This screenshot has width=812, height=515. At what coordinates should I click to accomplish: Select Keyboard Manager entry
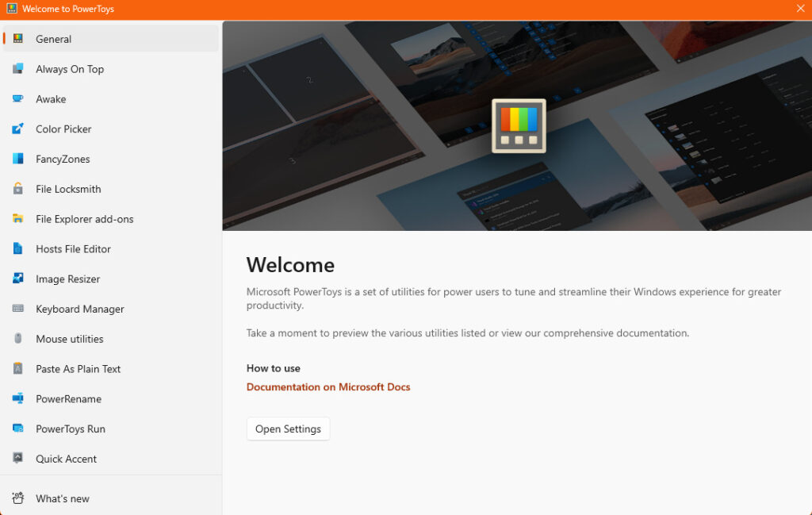click(x=111, y=309)
